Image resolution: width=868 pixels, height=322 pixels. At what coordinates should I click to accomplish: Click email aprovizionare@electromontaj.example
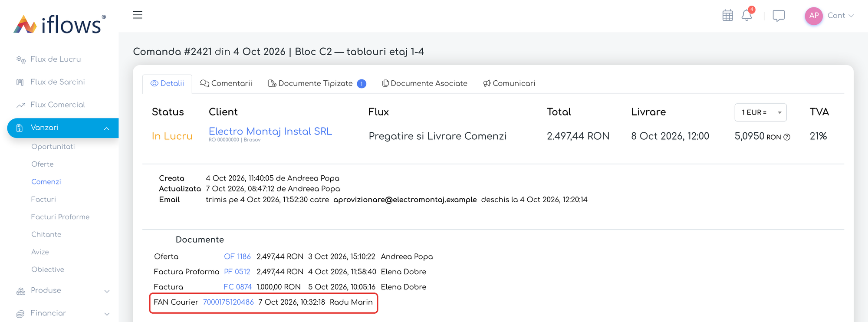click(x=405, y=200)
